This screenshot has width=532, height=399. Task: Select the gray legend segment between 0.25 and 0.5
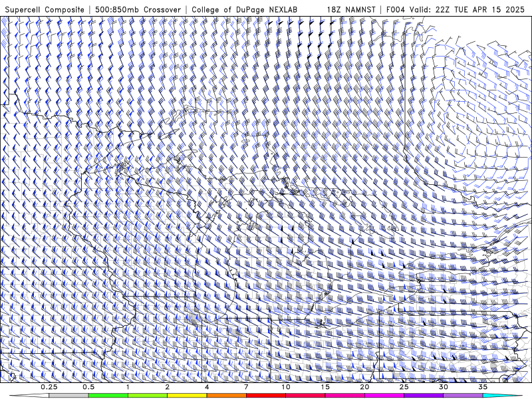coord(69,396)
